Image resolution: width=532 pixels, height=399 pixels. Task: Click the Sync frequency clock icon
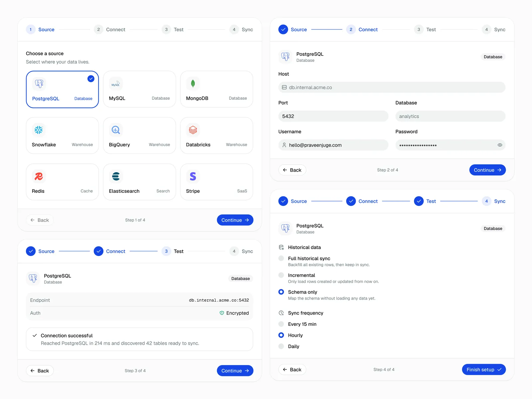(x=281, y=313)
